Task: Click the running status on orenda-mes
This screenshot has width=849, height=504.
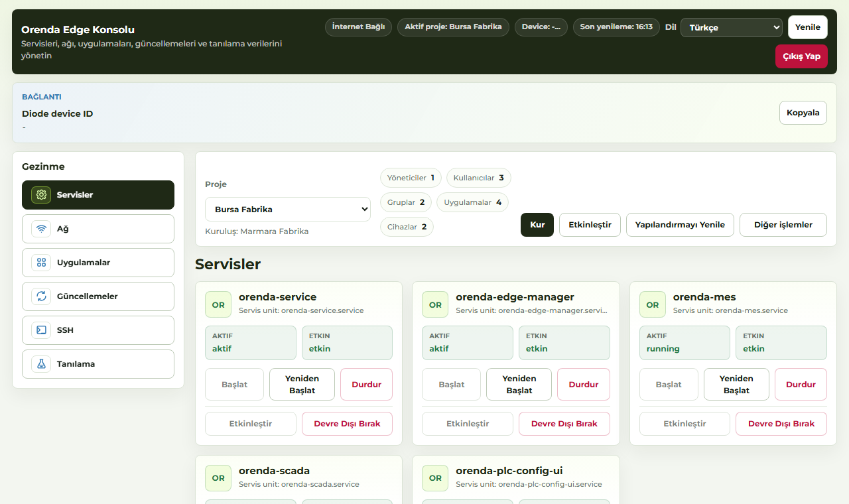Action: pos(663,349)
